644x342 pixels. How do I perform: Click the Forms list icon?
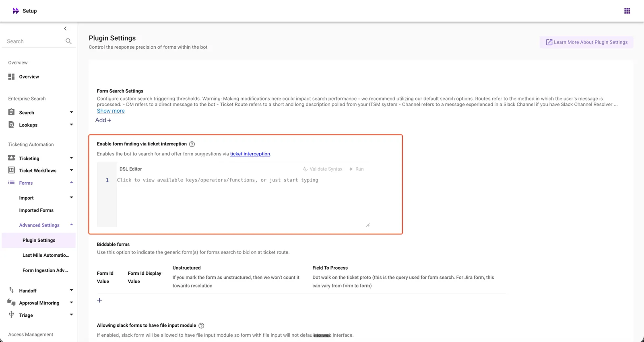[x=11, y=183]
